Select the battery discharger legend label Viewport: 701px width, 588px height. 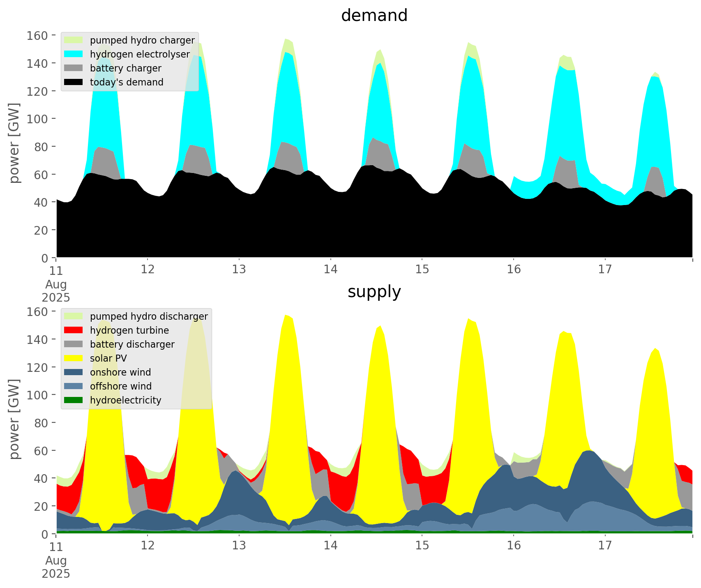pyautogui.click(x=132, y=344)
